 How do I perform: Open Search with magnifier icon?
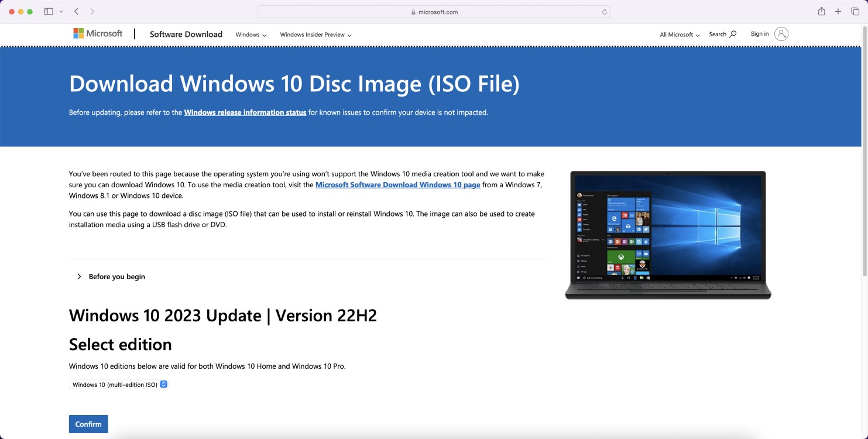pyautogui.click(x=723, y=34)
